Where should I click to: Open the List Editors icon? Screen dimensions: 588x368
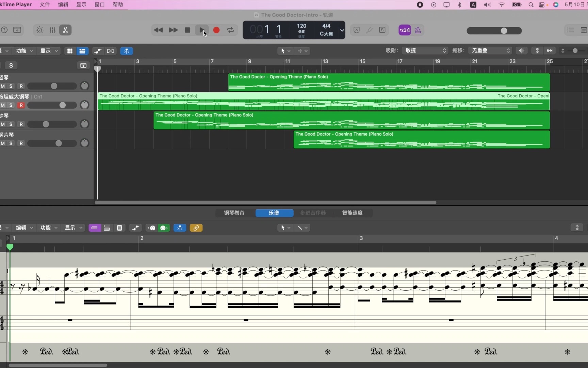coord(571,30)
